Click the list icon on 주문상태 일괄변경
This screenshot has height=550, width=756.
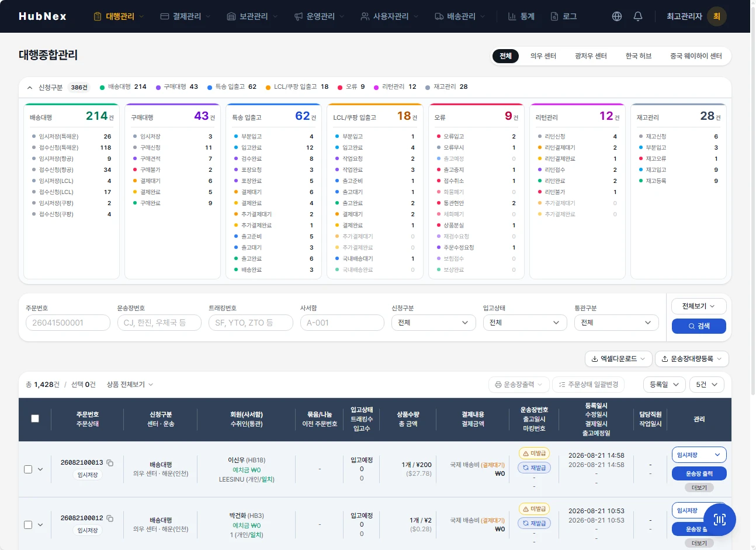[x=562, y=385]
